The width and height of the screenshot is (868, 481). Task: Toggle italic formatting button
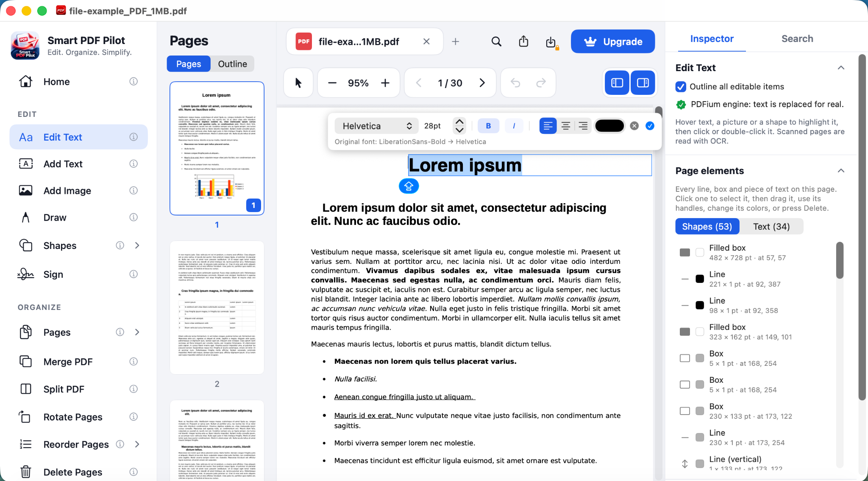click(514, 126)
